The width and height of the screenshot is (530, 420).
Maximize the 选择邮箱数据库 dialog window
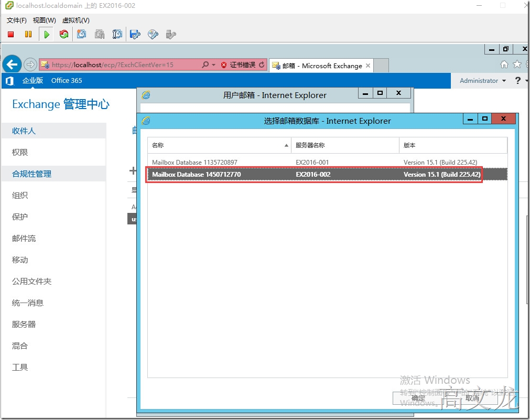[x=485, y=119]
